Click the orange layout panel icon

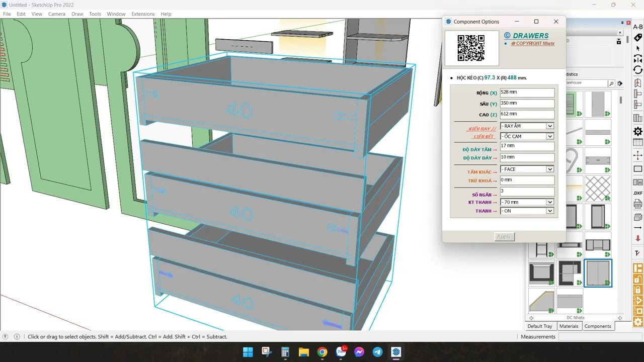637,268
